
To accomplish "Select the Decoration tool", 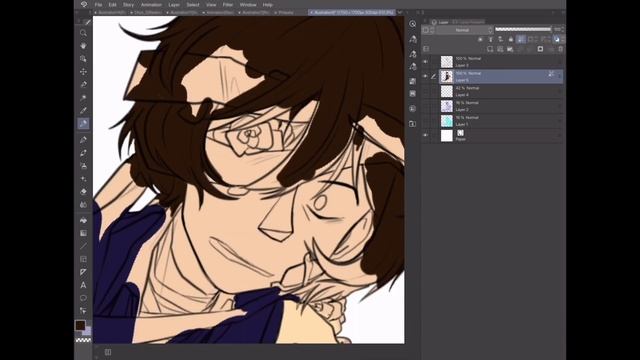I will (x=83, y=179).
